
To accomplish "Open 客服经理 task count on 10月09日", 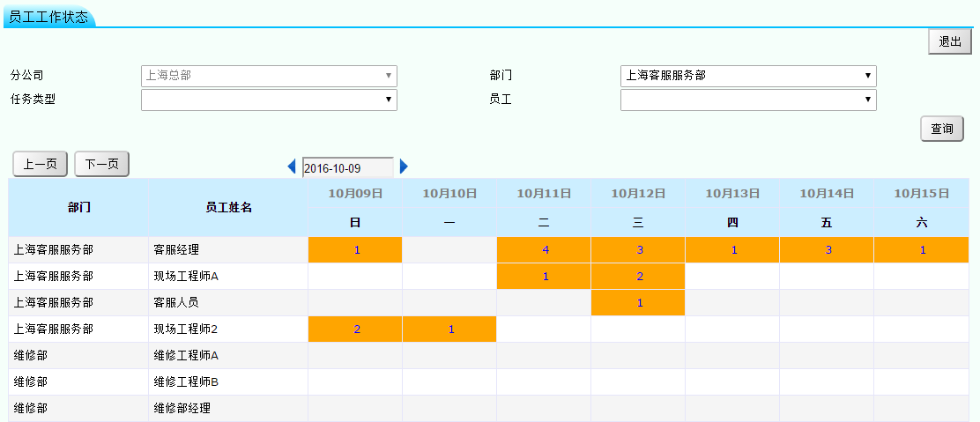I will pyautogui.click(x=356, y=250).
